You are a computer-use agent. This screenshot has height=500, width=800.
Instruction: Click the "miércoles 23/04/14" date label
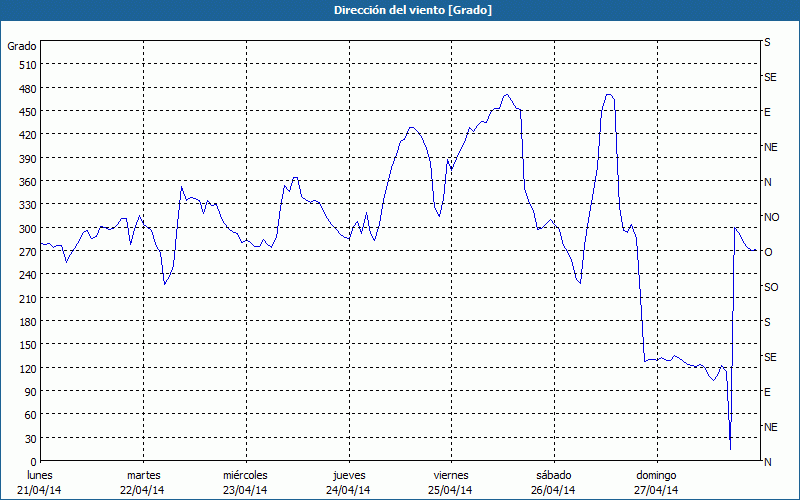pos(245,482)
